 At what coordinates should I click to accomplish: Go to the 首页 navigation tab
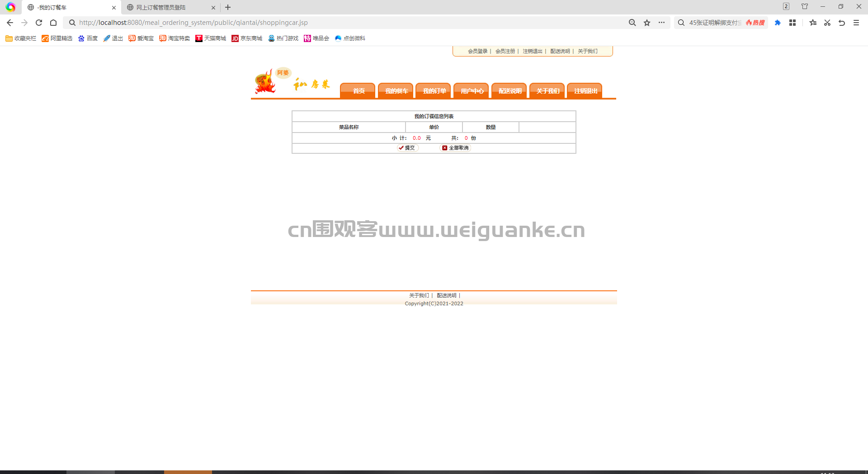pos(358,90)
